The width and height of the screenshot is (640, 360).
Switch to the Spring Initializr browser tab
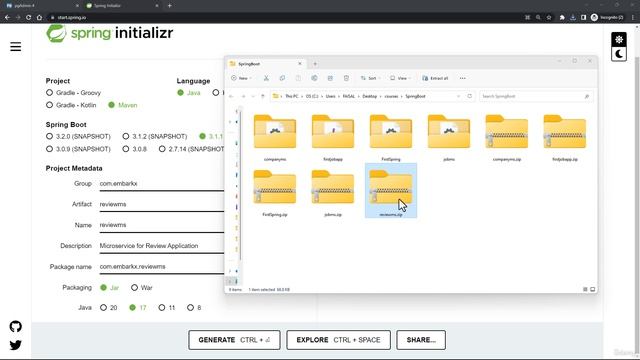122,6
